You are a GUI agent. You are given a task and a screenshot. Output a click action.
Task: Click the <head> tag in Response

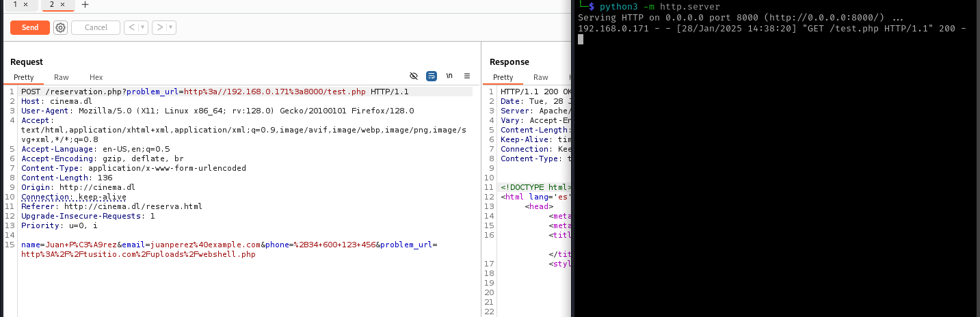point(539,206)
